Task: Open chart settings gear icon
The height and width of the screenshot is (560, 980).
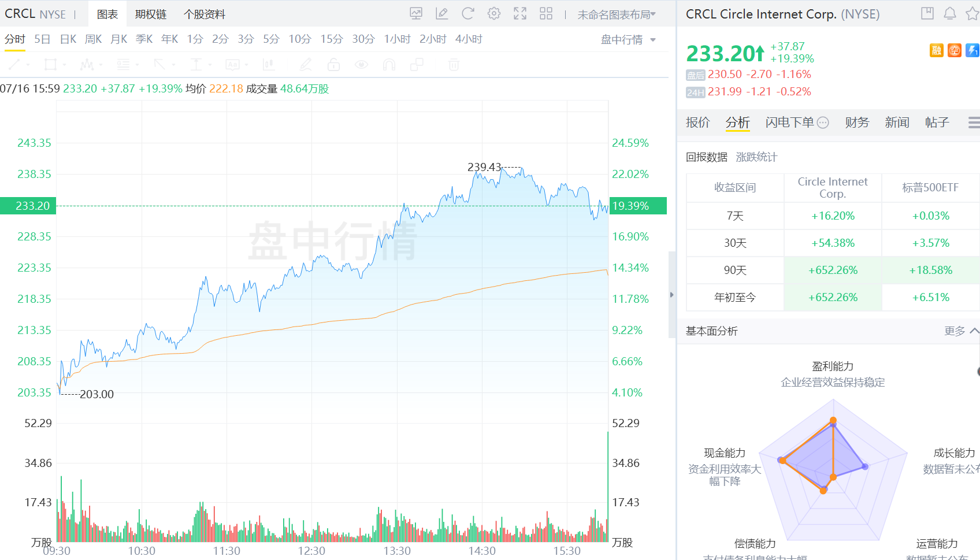Action: click(494, 13)
